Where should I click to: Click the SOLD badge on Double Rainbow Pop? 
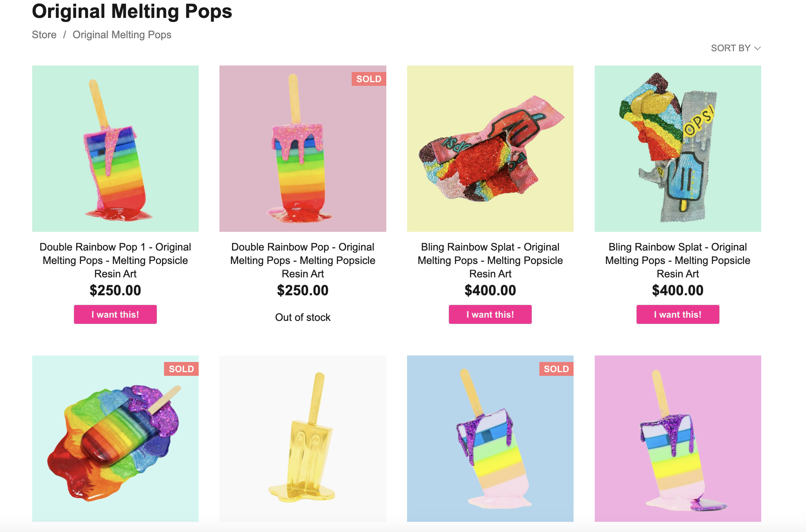coord(369,79)
